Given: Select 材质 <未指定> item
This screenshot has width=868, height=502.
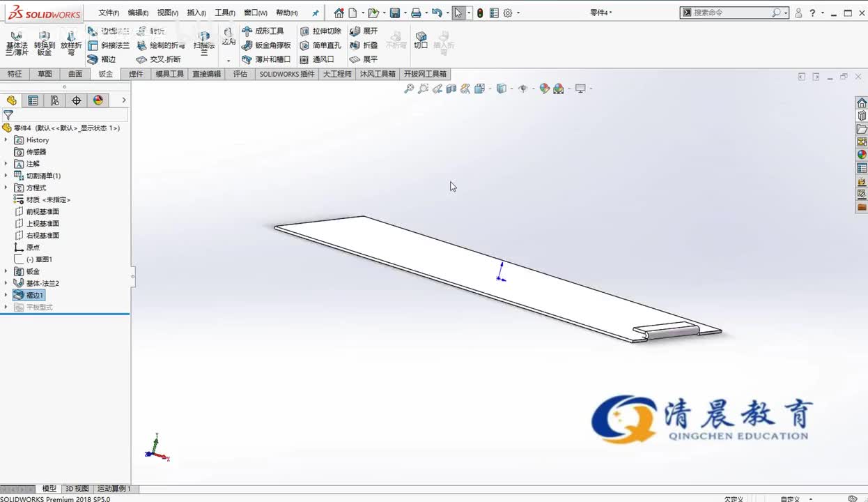Looking at the screenshot, I should 48,199.
